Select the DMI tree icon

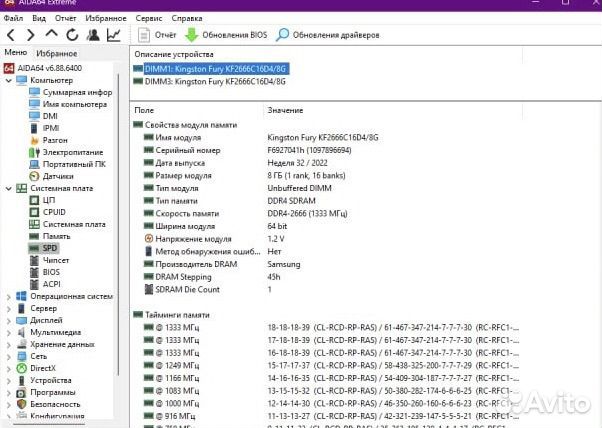[x=34, y=116]
